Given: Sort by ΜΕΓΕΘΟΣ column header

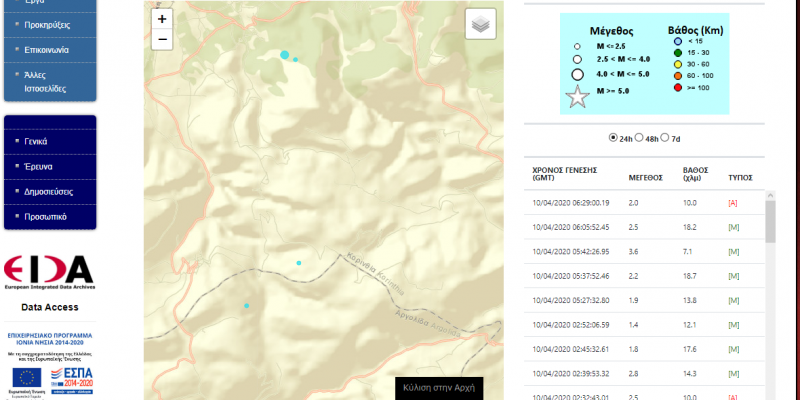Looking at the screenshot, I should tap(645, 178).
